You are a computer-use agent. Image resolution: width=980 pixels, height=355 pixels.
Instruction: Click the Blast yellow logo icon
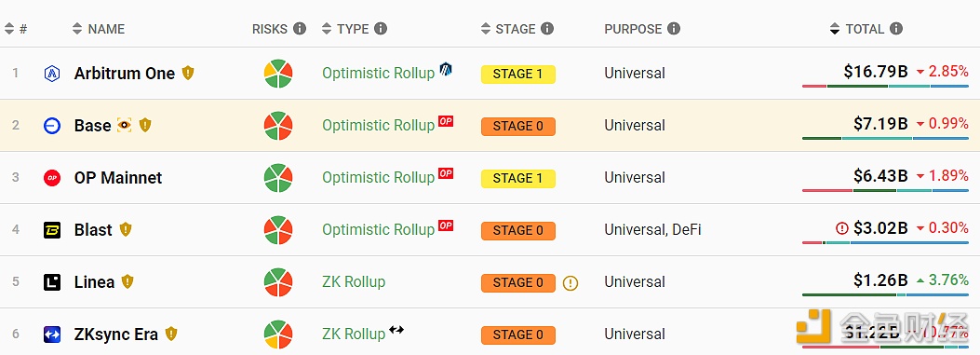click(x=52, y=230)
